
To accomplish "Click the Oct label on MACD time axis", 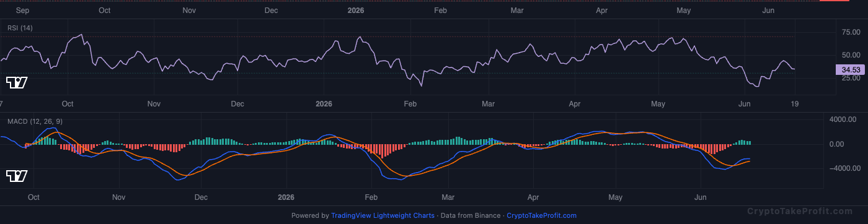I will click(x=34, y=197).
